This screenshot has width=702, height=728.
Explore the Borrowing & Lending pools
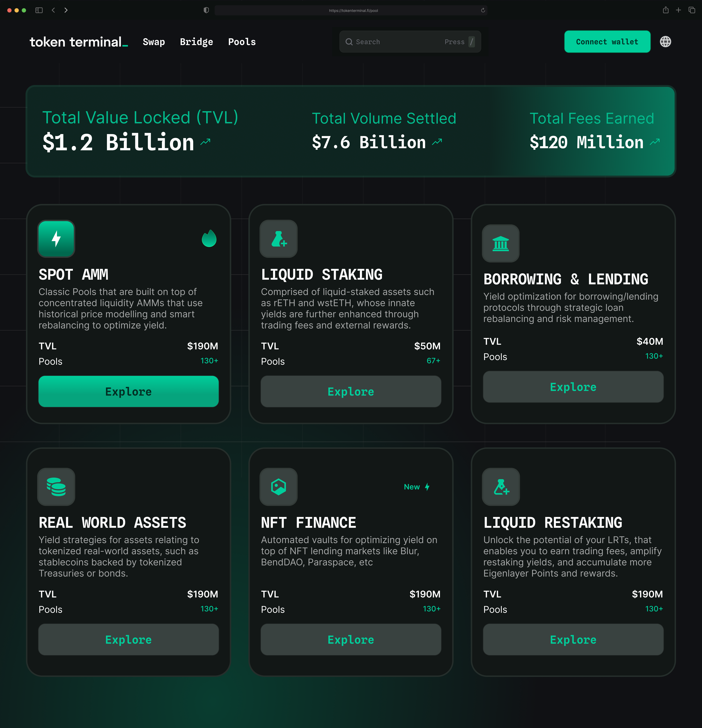point(573,387)
